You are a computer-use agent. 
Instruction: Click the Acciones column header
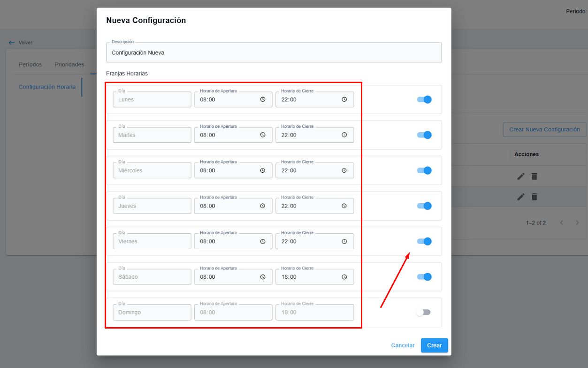(x=527, y=154)
